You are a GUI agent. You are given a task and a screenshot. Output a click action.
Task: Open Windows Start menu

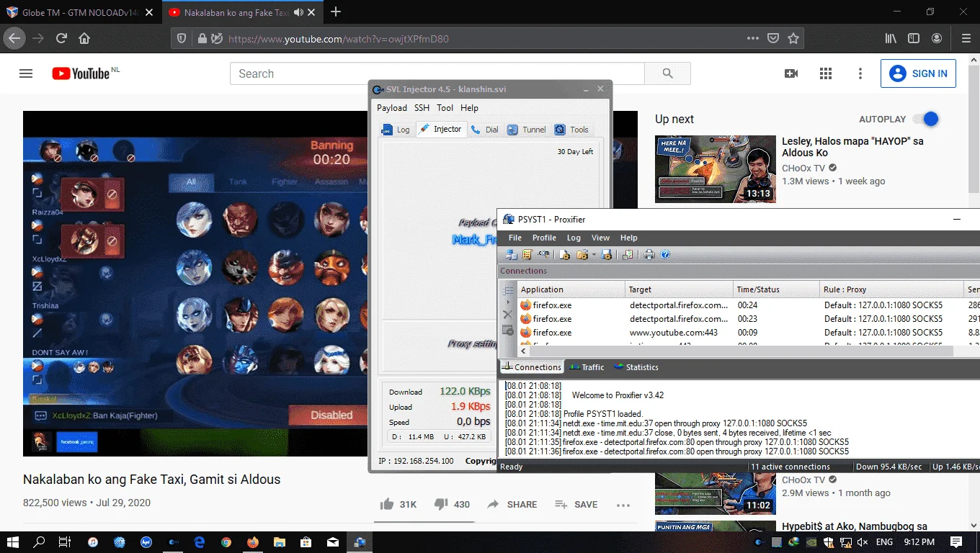(x=13, y=541)
